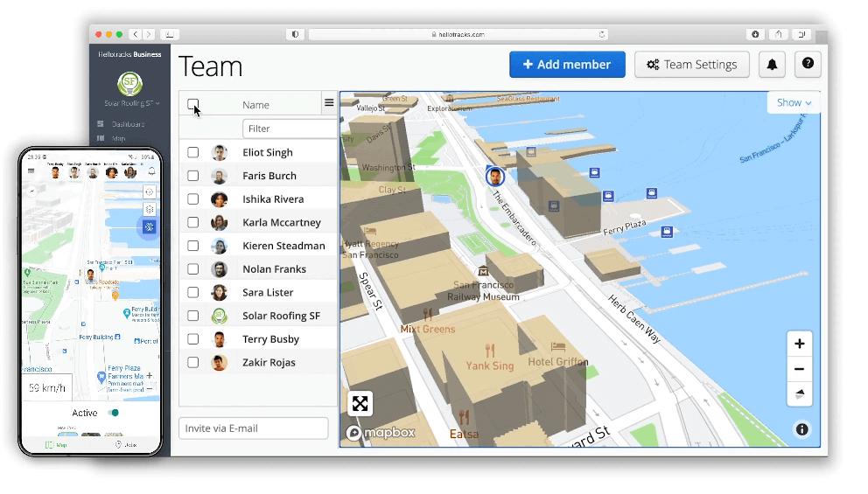Click the member avatar marker on map
Screen dimensions: 868x494
coord(495,177)
